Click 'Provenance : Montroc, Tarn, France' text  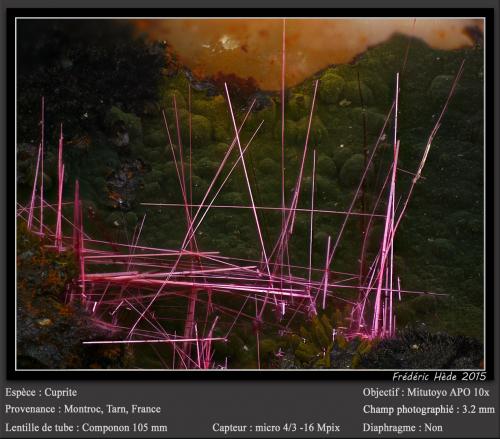point(83,409)
